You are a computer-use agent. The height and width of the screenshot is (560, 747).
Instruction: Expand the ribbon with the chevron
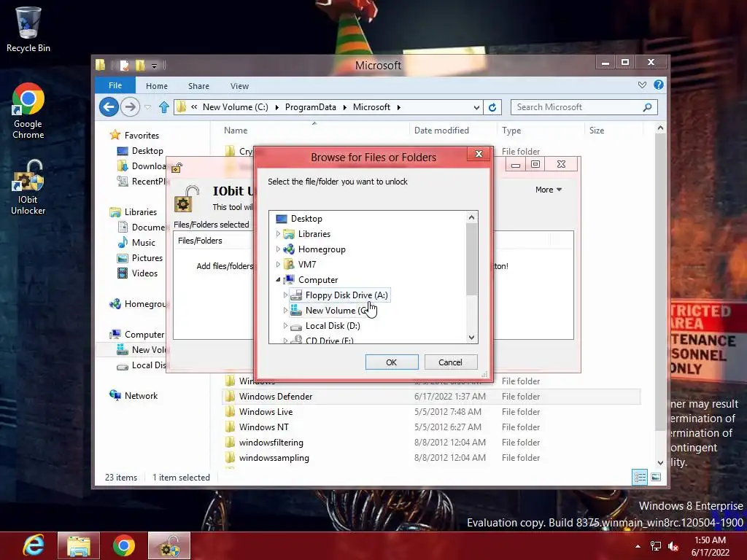pos(642,85)
